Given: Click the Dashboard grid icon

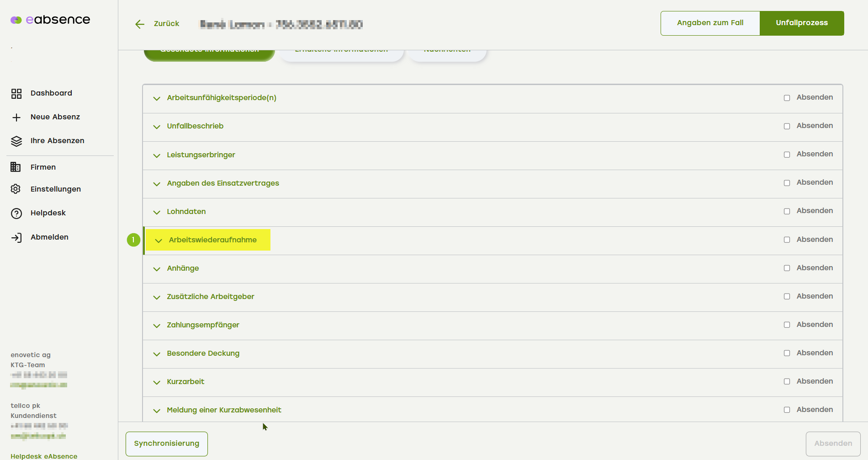Looking at the screenshot, I should [16, 94].
